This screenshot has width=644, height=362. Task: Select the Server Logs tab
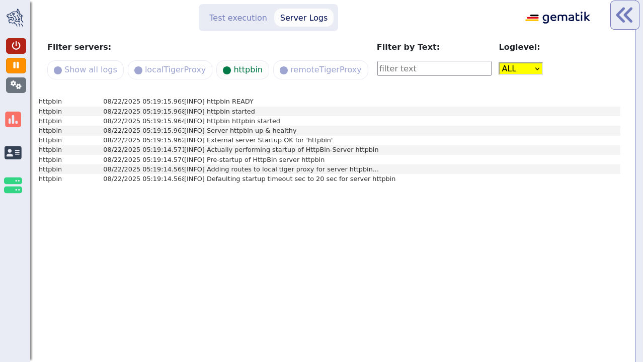[x=304, y=18]
